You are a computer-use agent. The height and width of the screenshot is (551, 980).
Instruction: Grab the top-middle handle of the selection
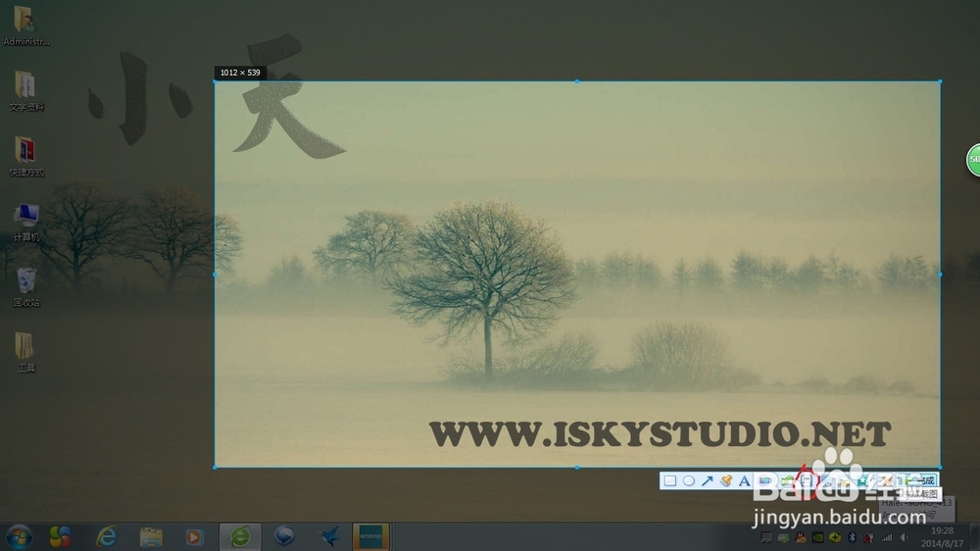click(577, 81)
